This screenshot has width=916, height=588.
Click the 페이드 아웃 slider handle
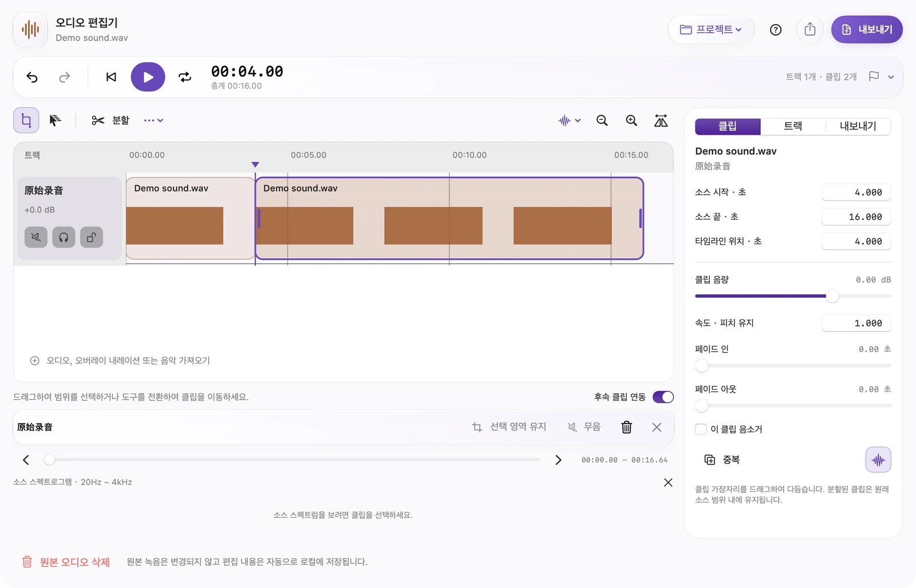tap(702, 406)
